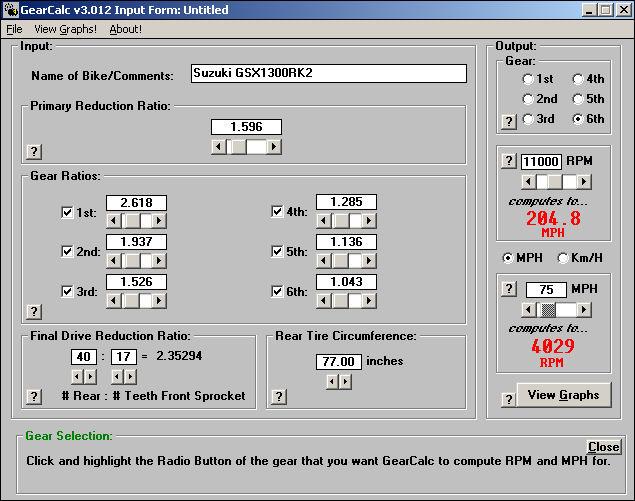
Task: Uncheck the 2nd gear checkbox
Action: (x=67, y=252)
